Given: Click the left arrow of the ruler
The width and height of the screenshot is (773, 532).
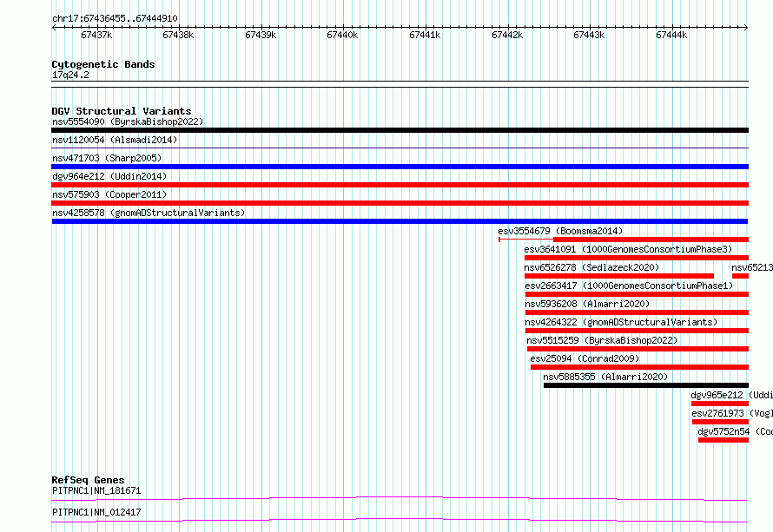Looking at the screenshot, I should [54, 27].
